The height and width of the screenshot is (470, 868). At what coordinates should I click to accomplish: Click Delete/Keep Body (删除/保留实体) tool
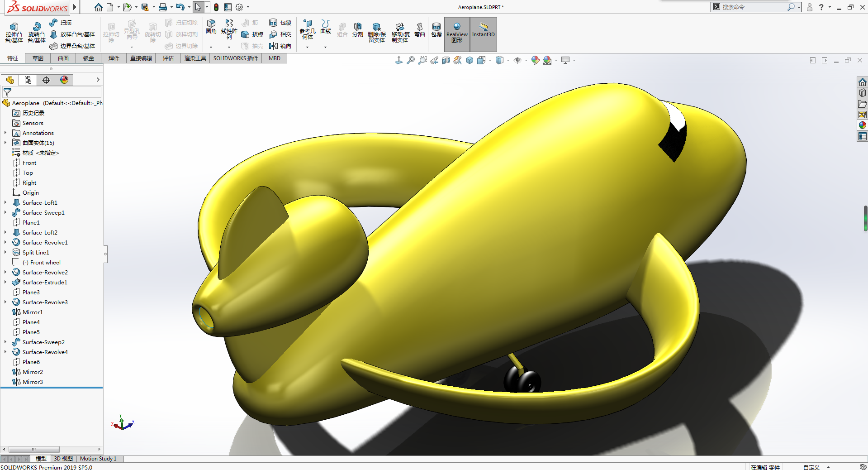click(x=377, y=33)
